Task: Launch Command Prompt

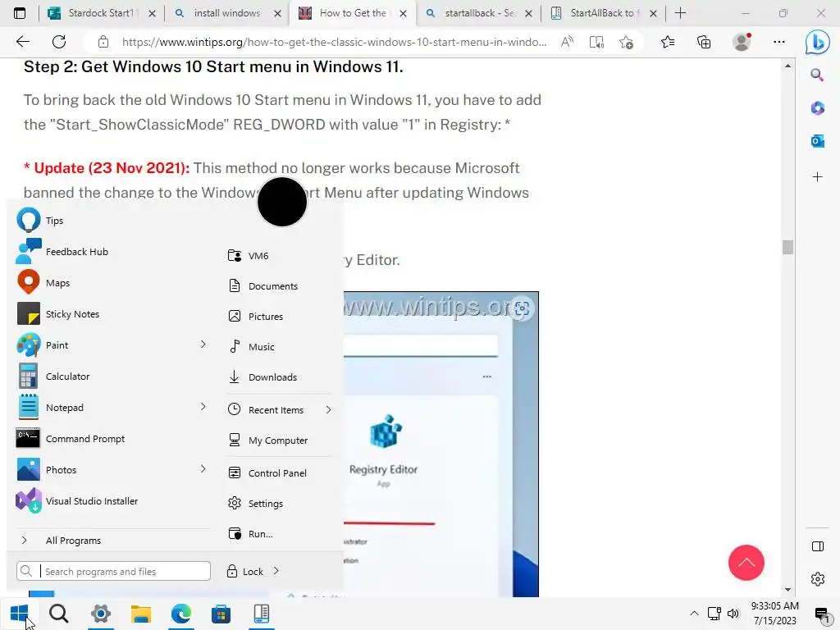Action: coord(111,438)
